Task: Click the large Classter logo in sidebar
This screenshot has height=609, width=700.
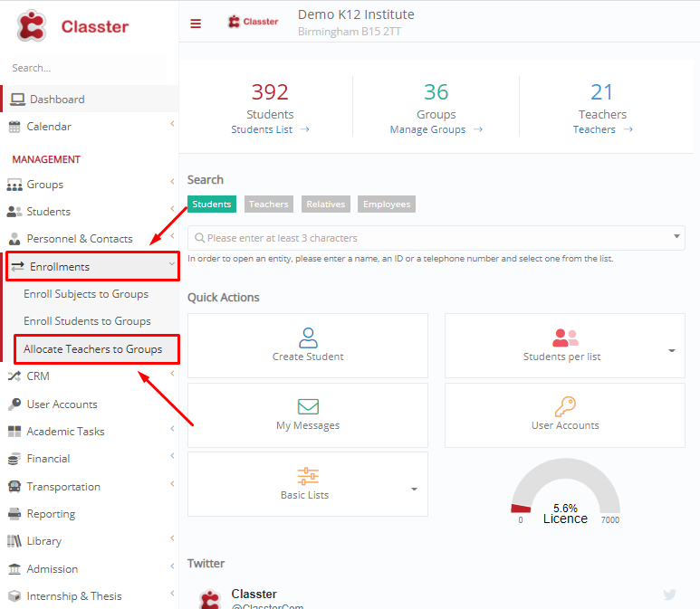Action: coord(72,26)
